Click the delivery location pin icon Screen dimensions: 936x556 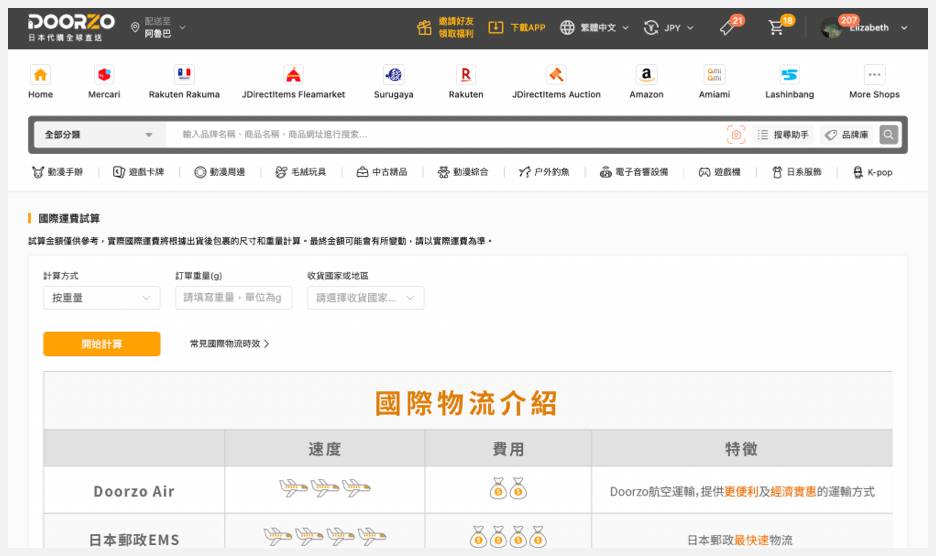click(x=135, y=27)
